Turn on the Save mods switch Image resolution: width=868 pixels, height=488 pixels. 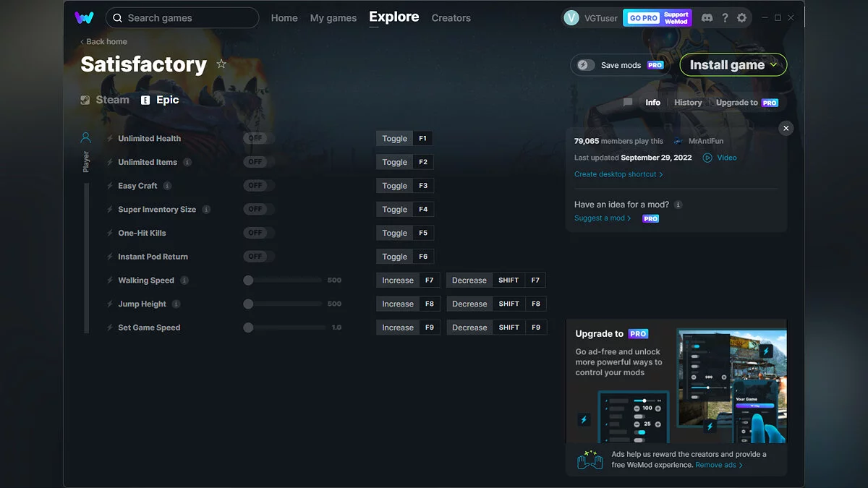coord(586,65)
